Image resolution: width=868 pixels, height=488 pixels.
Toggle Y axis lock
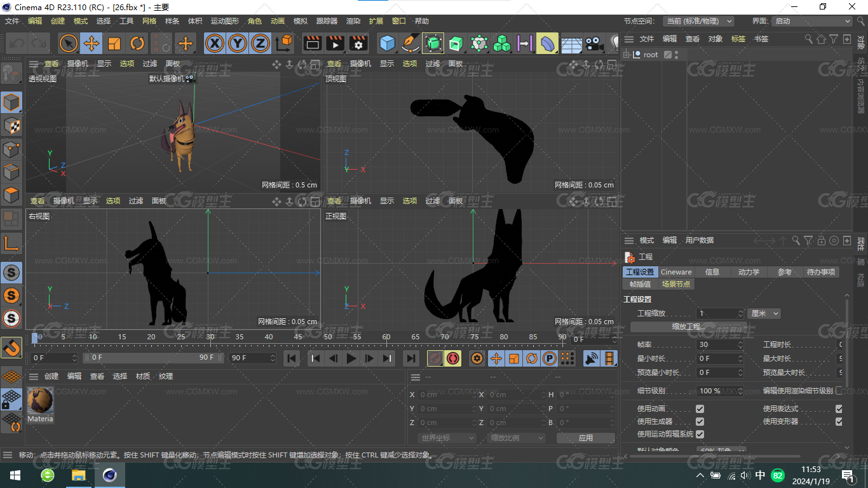(x=238, y=43)
